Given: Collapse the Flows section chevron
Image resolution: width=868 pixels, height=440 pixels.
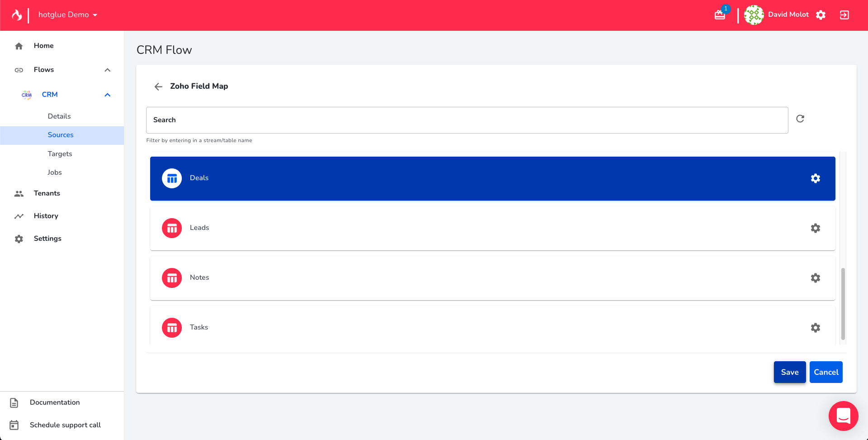Looking at the screenshot, I should pyautogui.click(x=107, y=70).
